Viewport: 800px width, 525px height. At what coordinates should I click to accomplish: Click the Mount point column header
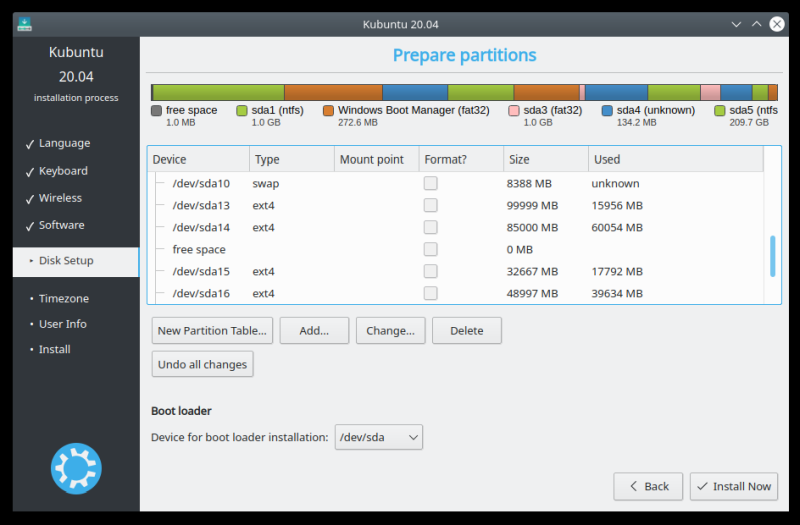(x=377, y=159)
